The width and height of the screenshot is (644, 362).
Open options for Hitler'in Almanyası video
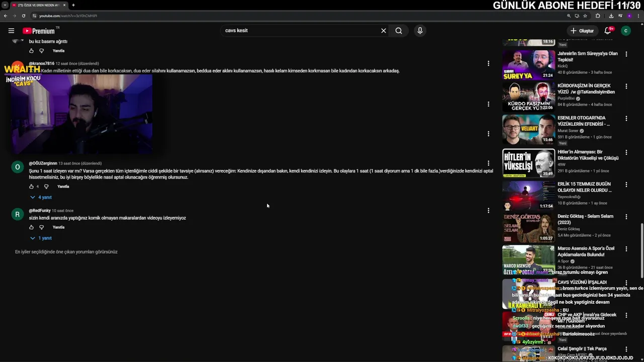(626, 152)
